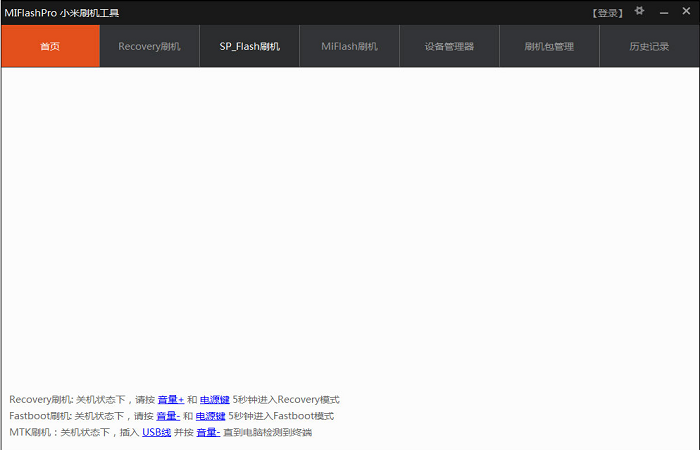Select the SP_Flash刷机 tab

click(x=249, y=47)
